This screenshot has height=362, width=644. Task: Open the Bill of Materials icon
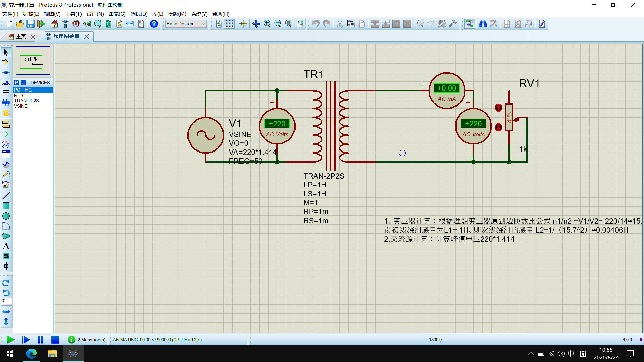point(119,24)
